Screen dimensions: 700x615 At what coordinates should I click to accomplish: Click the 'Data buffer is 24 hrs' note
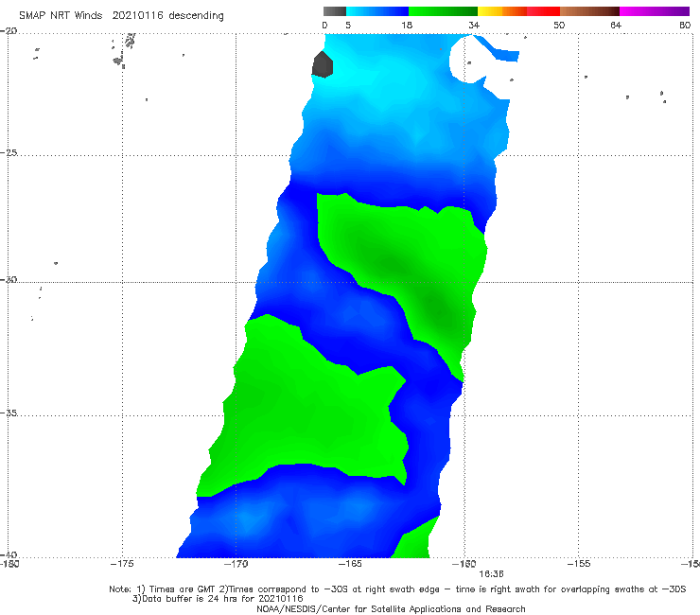218,599
